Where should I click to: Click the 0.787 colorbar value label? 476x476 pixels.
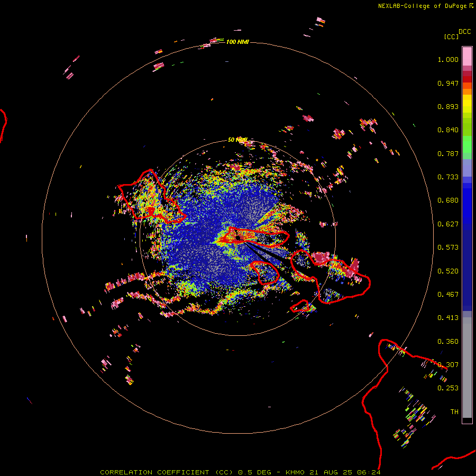tap(448, 153)
